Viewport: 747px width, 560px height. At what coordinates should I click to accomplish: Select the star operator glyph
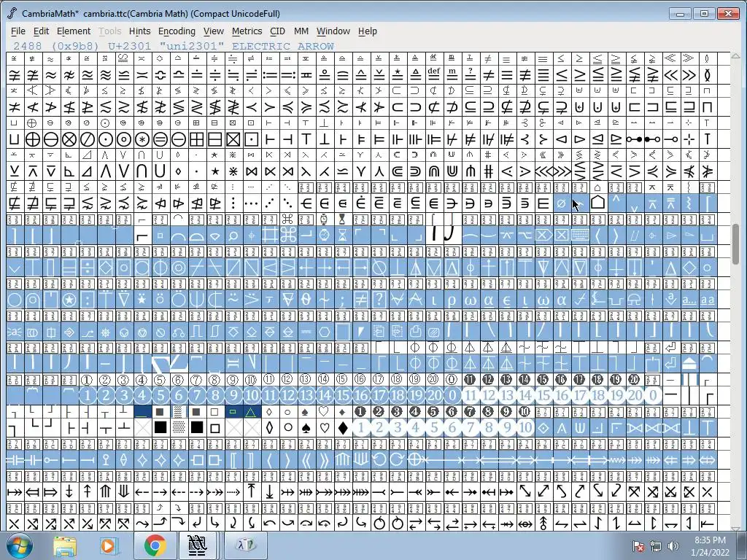[215, 171]
